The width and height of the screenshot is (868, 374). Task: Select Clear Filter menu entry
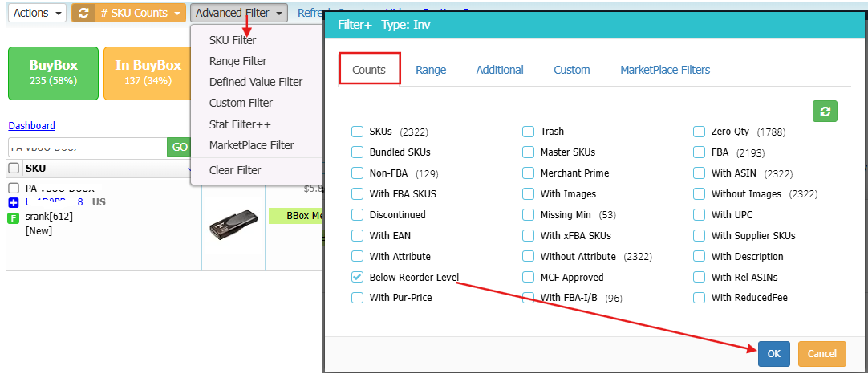point(234,170)
